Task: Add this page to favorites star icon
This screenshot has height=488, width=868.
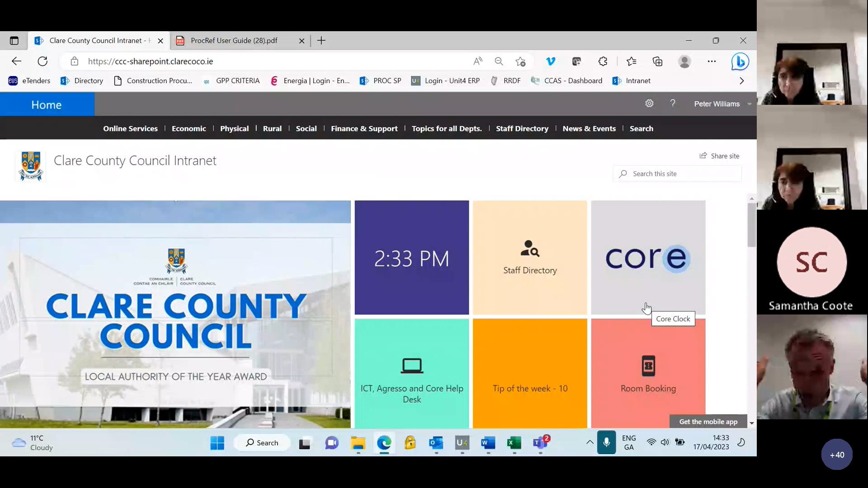Action: tap(520, 61)
